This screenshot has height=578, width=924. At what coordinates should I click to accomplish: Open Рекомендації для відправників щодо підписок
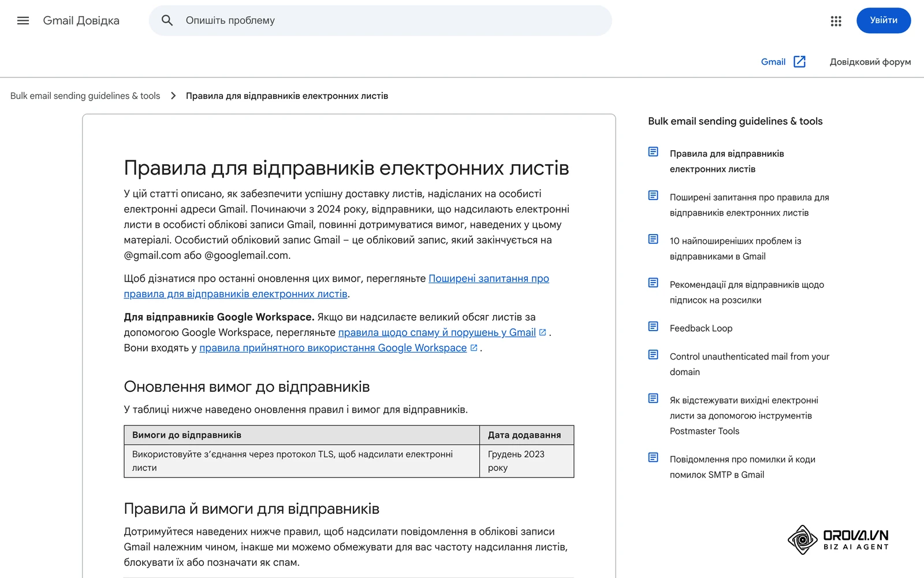[x=747, y=292]
